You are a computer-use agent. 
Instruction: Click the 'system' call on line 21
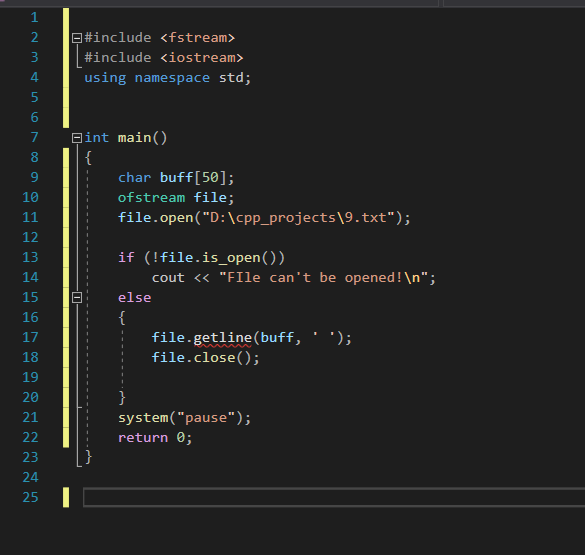point(143,418)
